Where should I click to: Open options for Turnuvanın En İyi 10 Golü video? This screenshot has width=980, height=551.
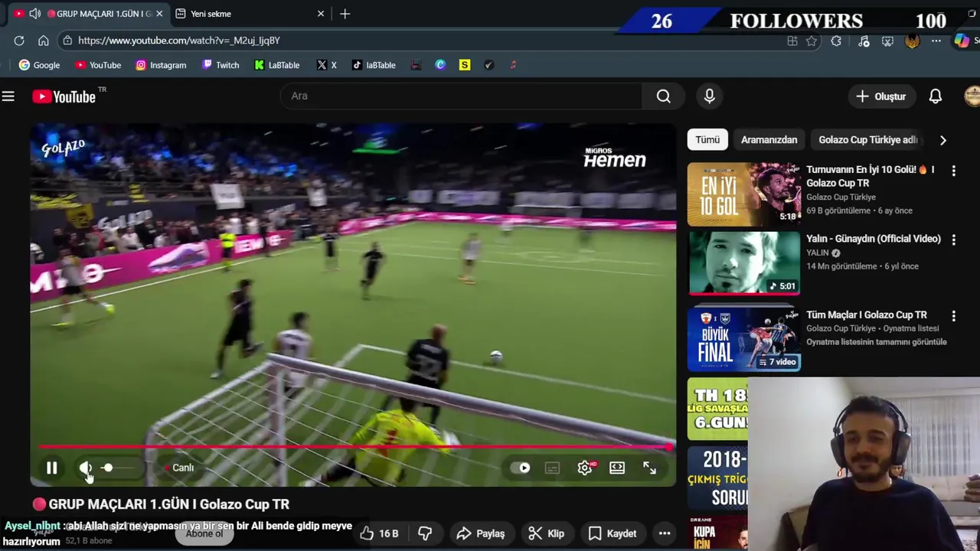tap(954, 171)
